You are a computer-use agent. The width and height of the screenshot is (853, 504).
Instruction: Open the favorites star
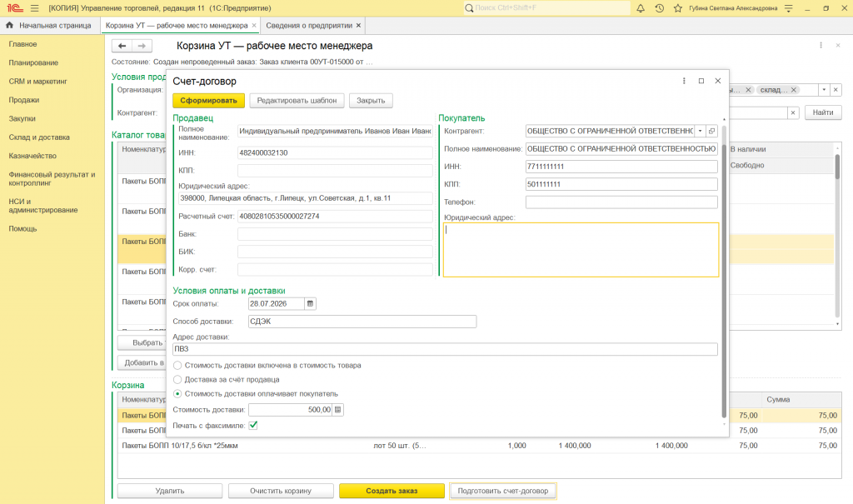(x=678, y=8)
